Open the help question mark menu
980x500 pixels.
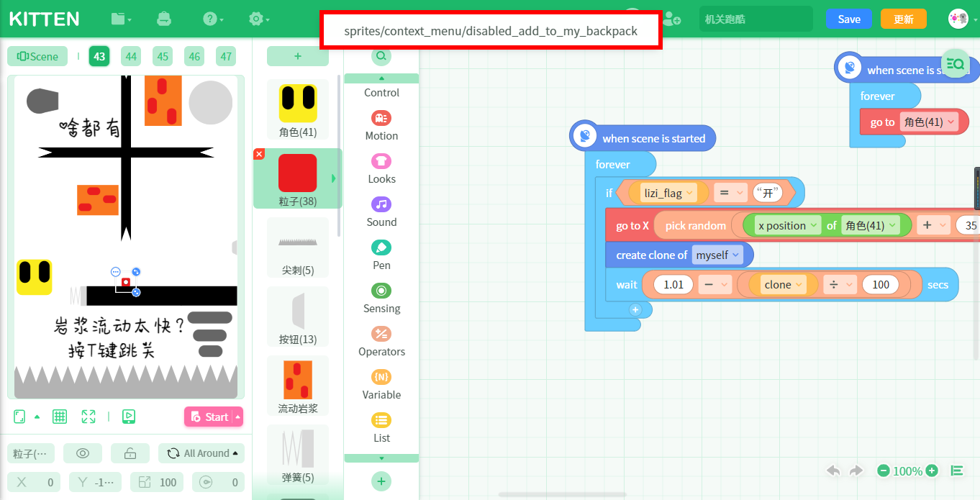[x=213, y=19]
